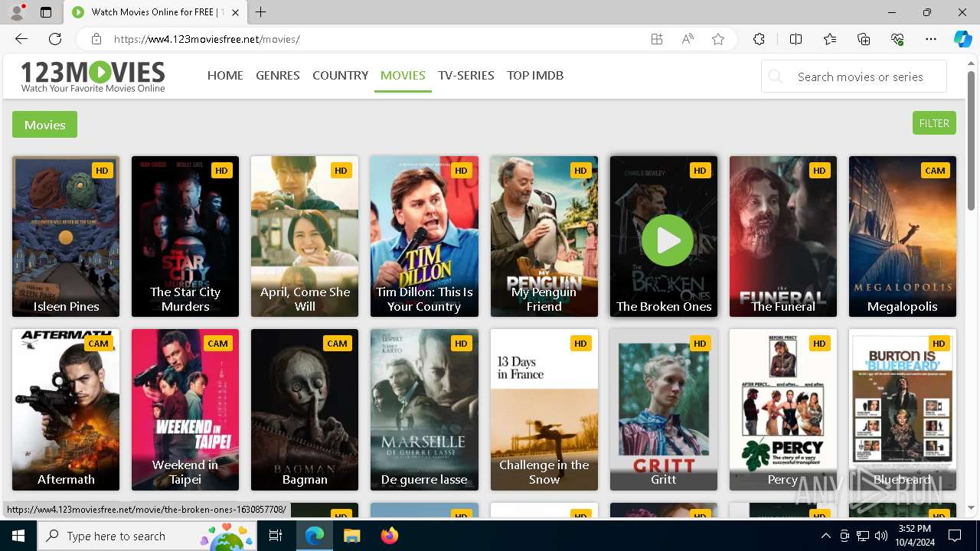Screen dimensions: 980x551
Task: Open the My Penguin Friend poster
Action: [544, 236]
